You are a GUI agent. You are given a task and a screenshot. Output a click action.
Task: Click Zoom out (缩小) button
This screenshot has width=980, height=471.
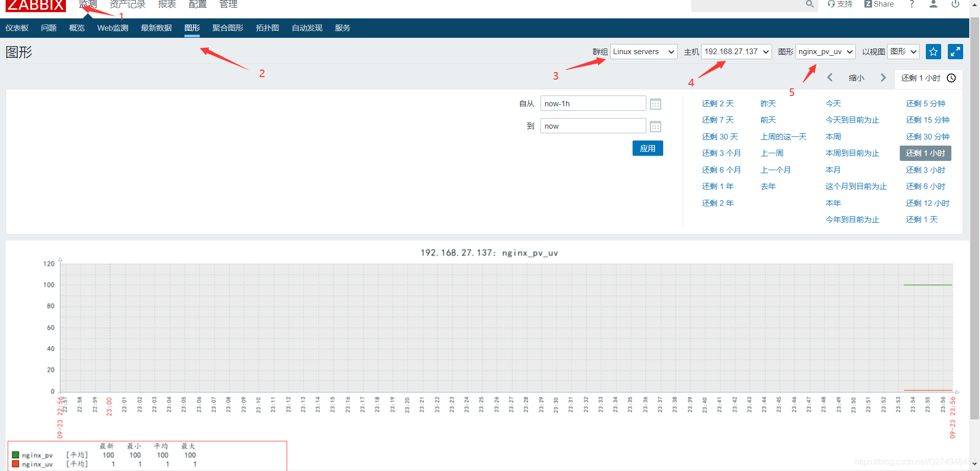[x=856, y=78]
